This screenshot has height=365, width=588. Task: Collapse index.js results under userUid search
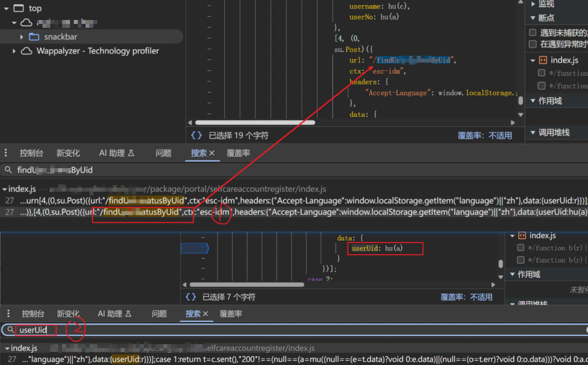pyautogui.click(x=7, y=348)
